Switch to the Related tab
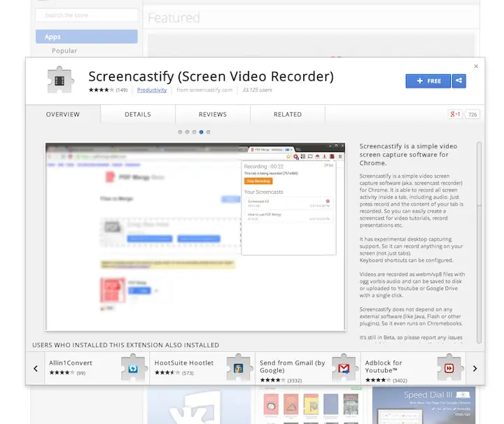 pyautogui.click(x=288, y=114)
